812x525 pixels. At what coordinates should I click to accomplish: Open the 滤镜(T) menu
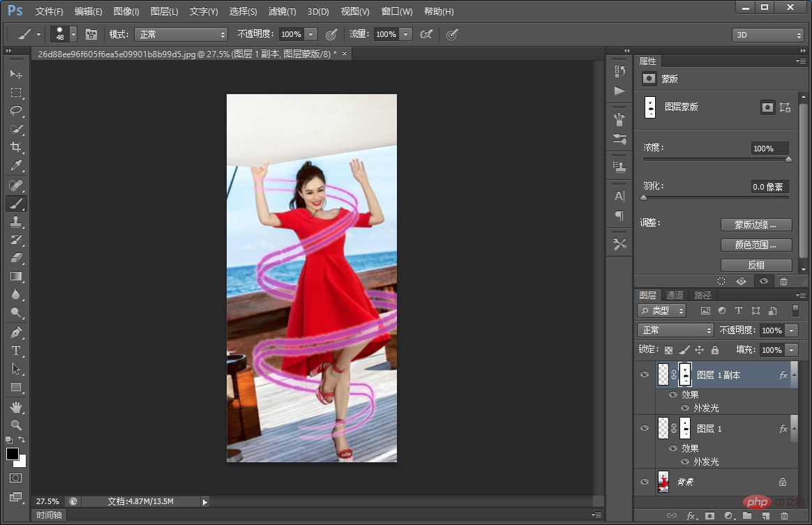click(x=282, y=12)
